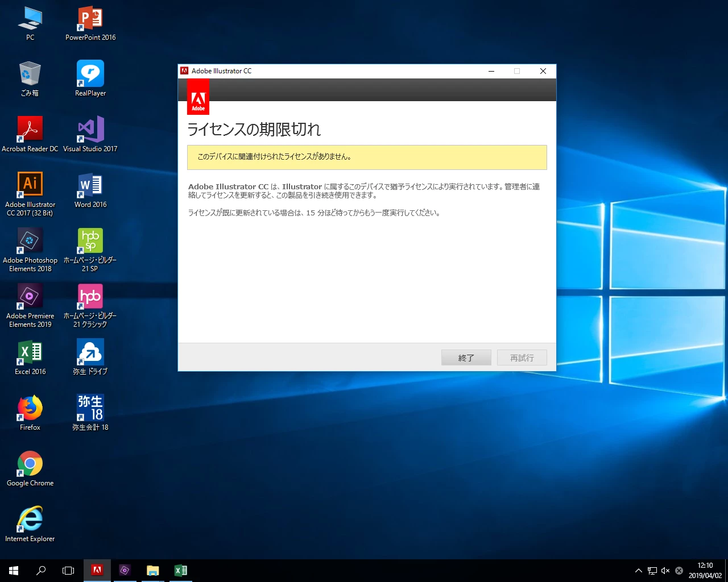Switch to Adobe taskbar app
The image size is (728, 582).
97,571
